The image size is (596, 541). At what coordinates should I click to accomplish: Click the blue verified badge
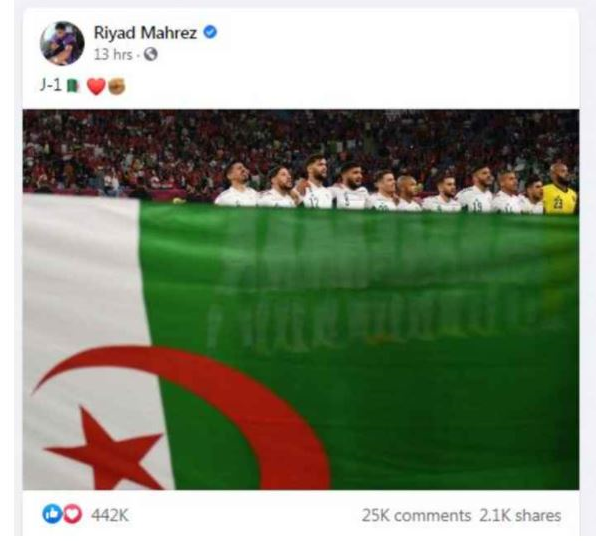(210, 32)
